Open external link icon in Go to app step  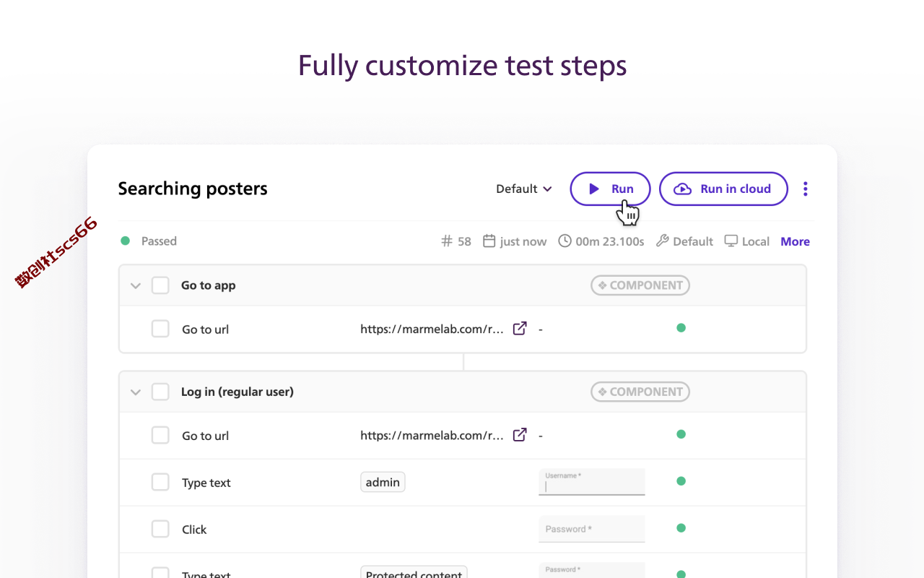tap(520, 328)
